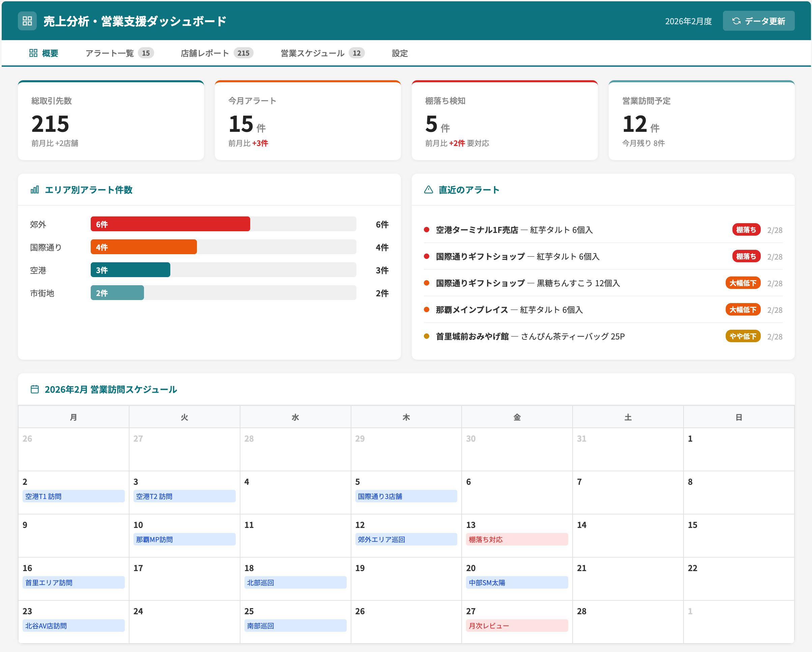This screenshot has width=812, height=652.
Task: Click the 空港T1 訪問 calendar entry
Action: pyautogui.click(x=73, y=496)
